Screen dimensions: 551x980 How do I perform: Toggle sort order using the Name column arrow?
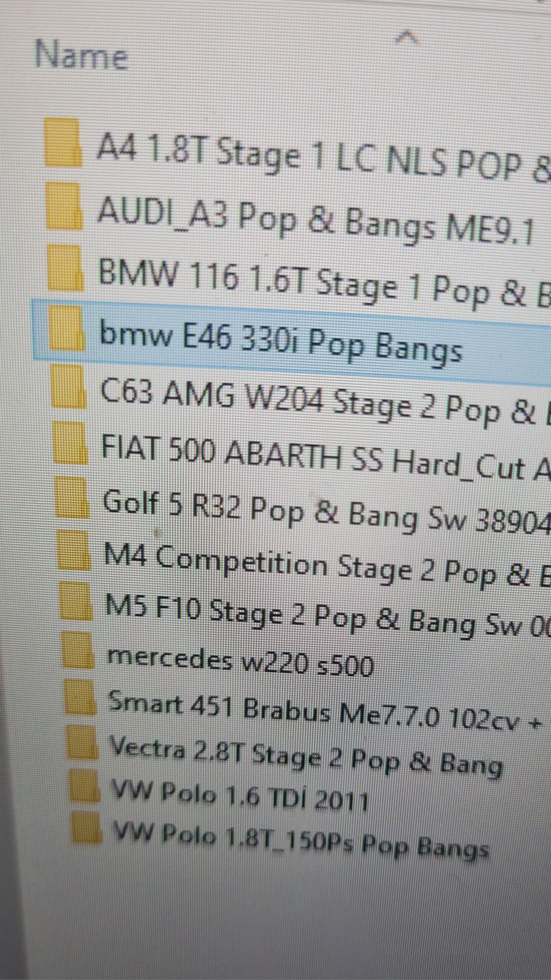pyautogui.click(x=408, y=37)
